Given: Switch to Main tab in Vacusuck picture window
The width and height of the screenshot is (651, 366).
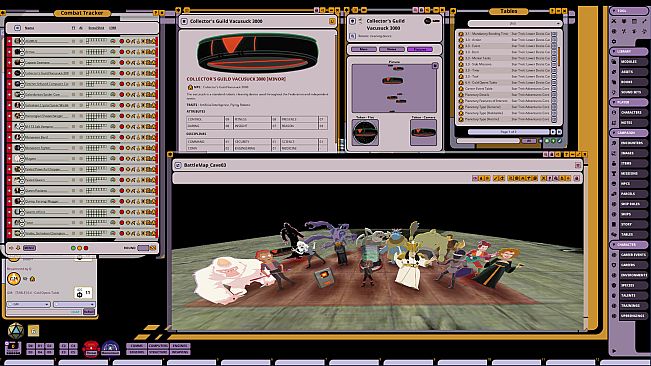Looking at the screenshot, I should point(364,49).
